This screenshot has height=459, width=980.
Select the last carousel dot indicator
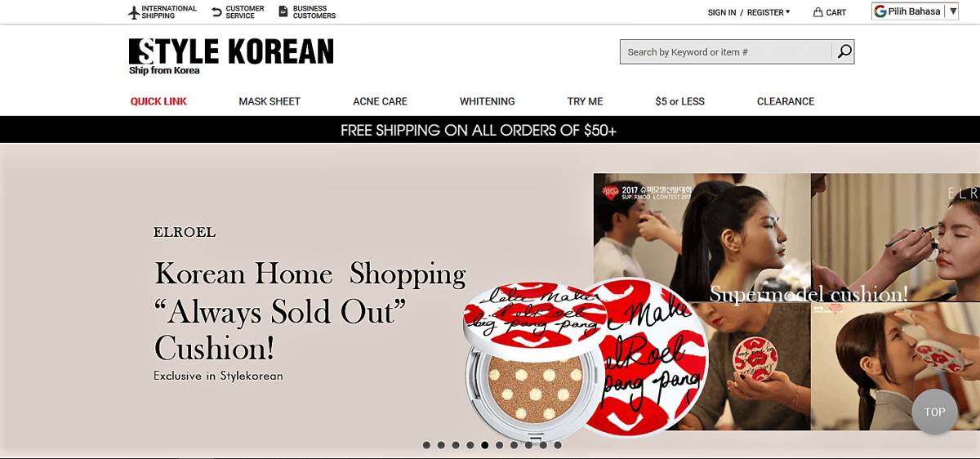(x=558, y=445)
